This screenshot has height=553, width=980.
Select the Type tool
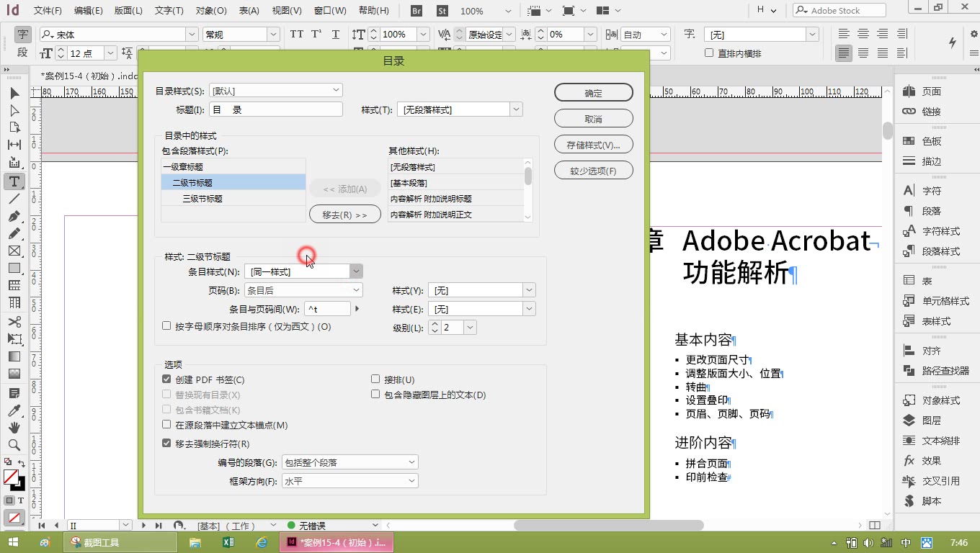pos(14,181)
